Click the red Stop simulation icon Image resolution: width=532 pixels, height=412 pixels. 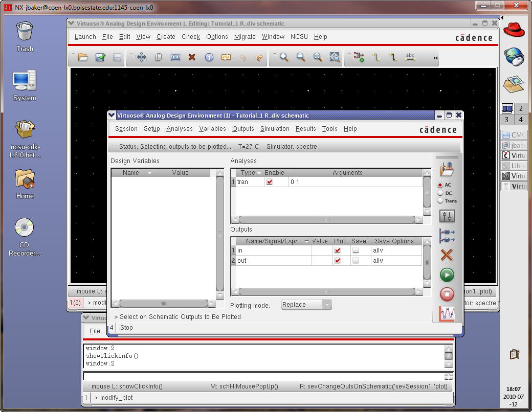[x=447, y=294]
